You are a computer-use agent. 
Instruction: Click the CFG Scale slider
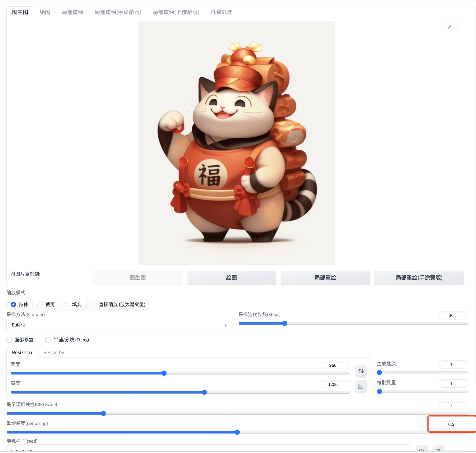237,413
